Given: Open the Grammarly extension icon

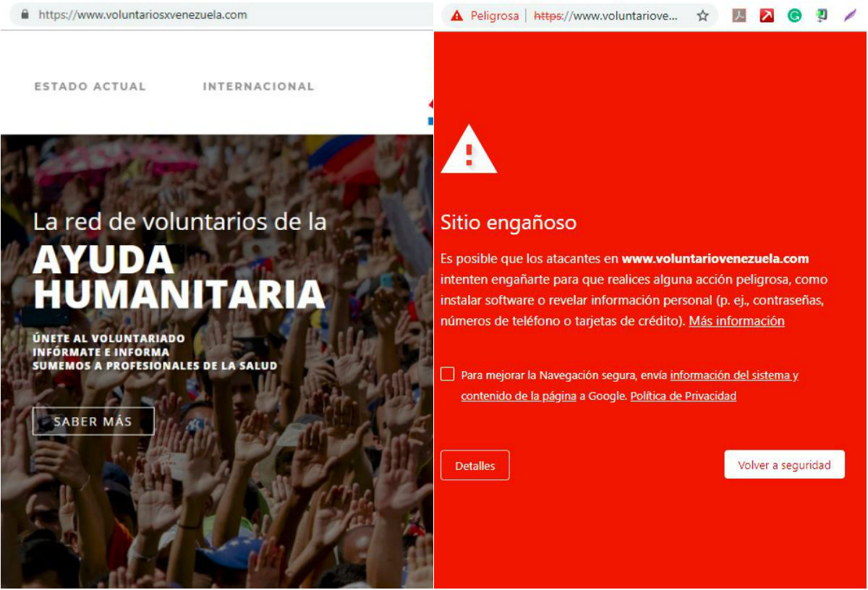Looking at the screenshot, I should pos(794,15).
